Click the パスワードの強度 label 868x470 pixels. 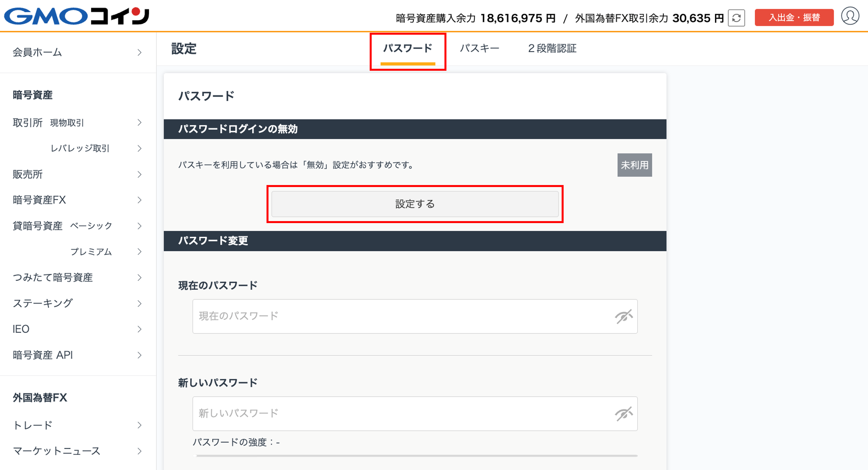pyautogui.click(x=236, y=442)
